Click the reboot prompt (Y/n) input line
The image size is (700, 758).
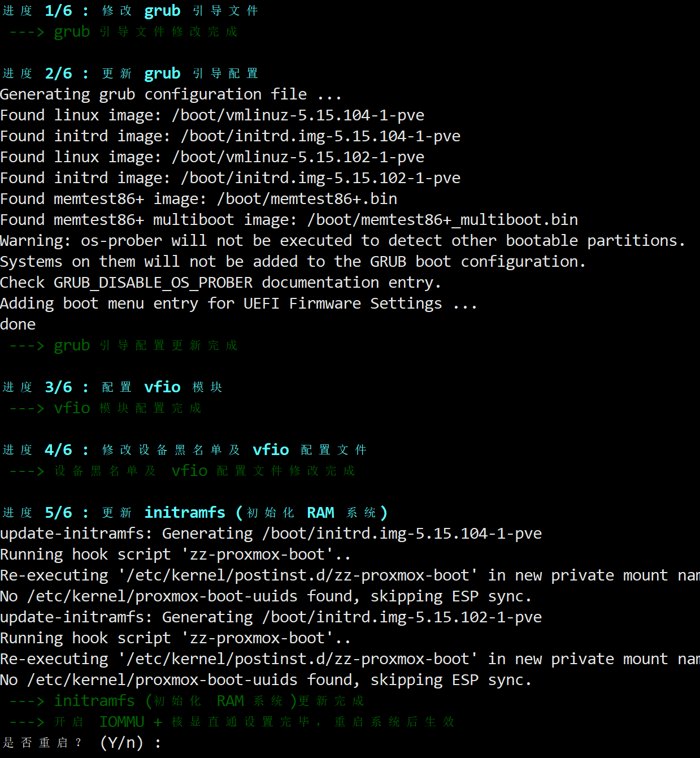coord(82,742)
